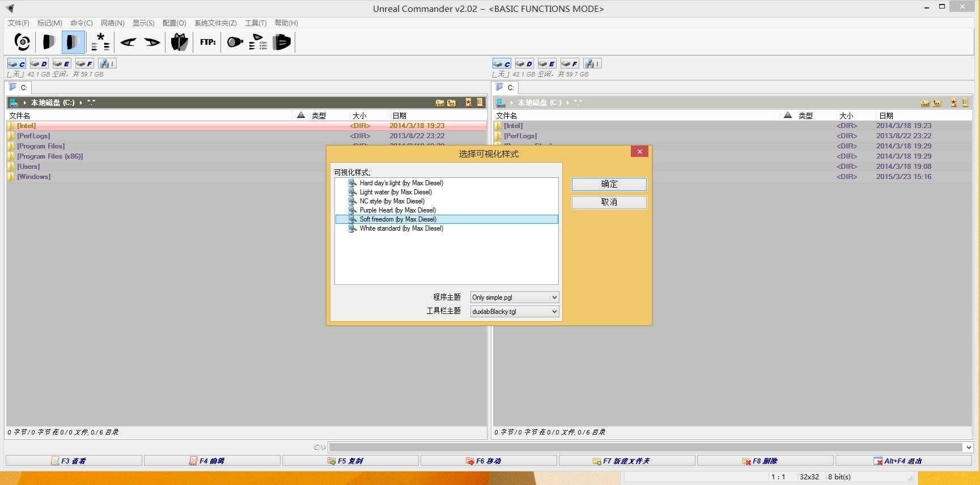Click the highlighted fading-disc view icon in toolbar
Screen dimensions: 980x485
pos(73,42)
